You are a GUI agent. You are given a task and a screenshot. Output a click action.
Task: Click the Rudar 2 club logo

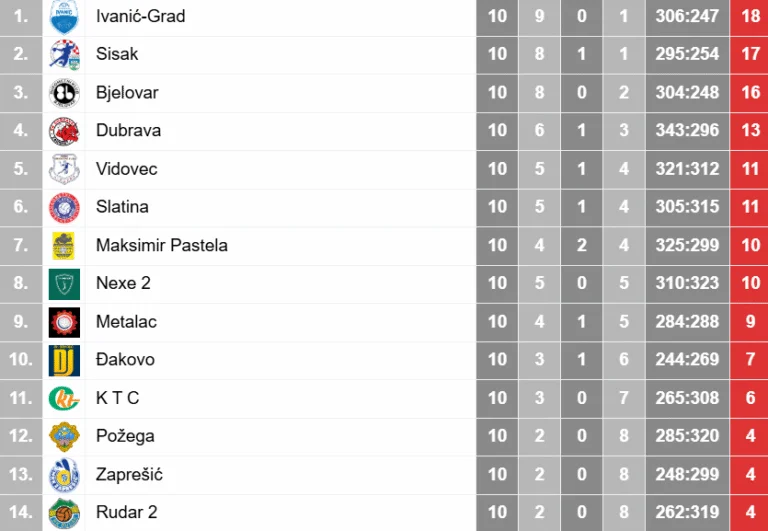(x=64, y=512)
